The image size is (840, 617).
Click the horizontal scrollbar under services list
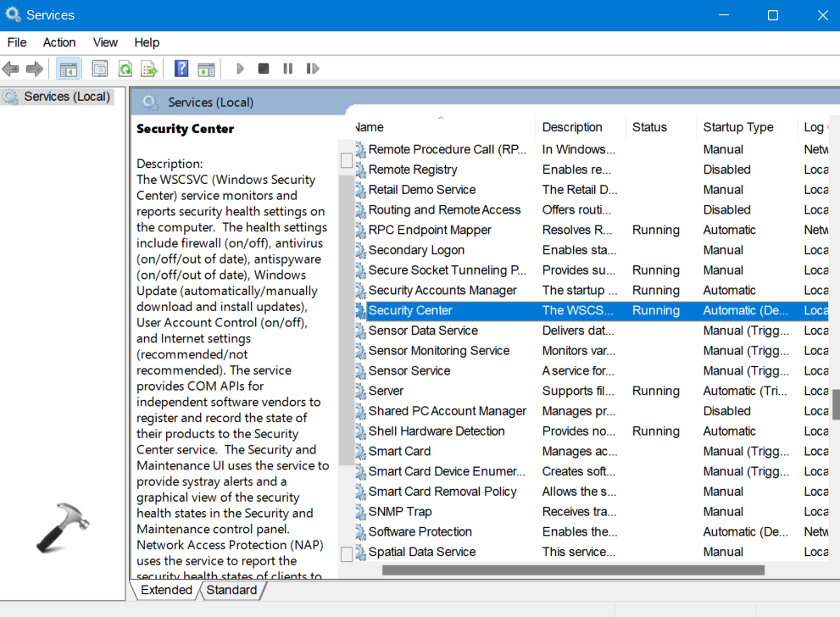click(x=573, y=570)
